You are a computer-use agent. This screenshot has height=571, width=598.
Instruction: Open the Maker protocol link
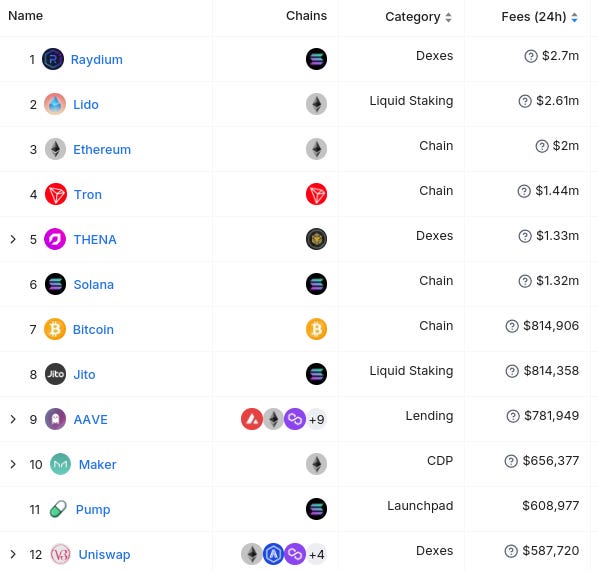98,465
